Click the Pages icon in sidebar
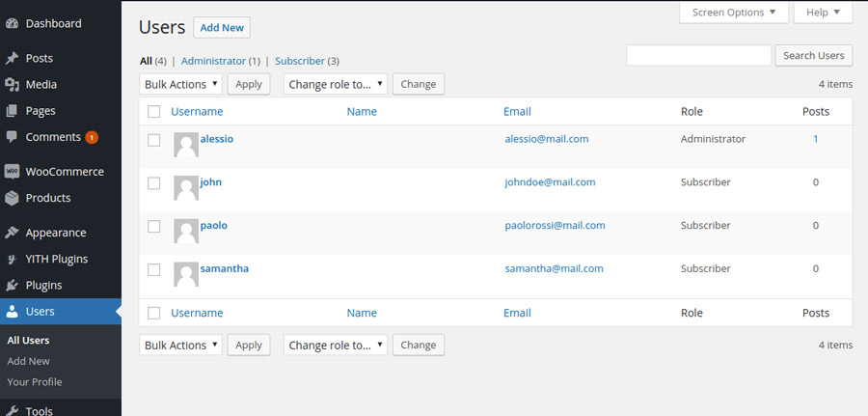Image resolution: width=868 pixels, height=416 pixels. tap(12, 111)
